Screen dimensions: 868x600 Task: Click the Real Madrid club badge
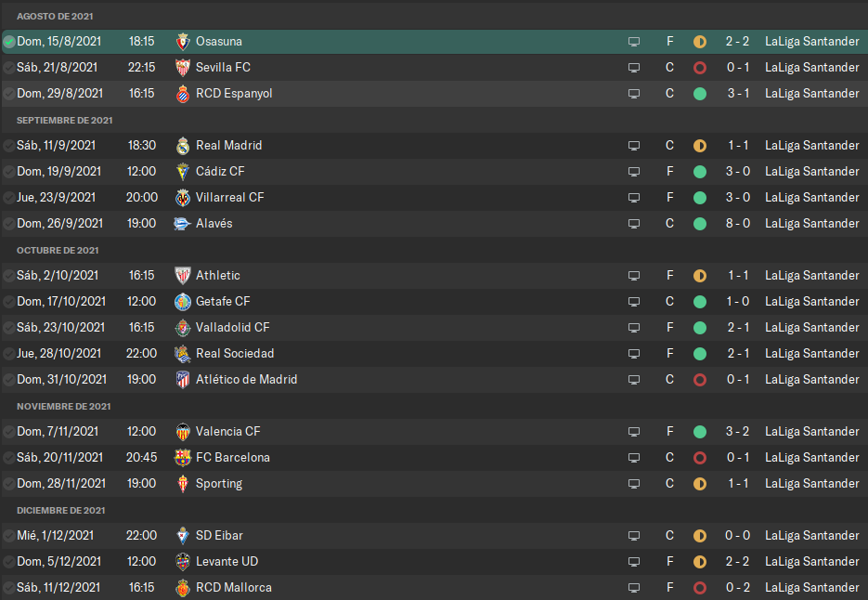[x=183, y=146]
